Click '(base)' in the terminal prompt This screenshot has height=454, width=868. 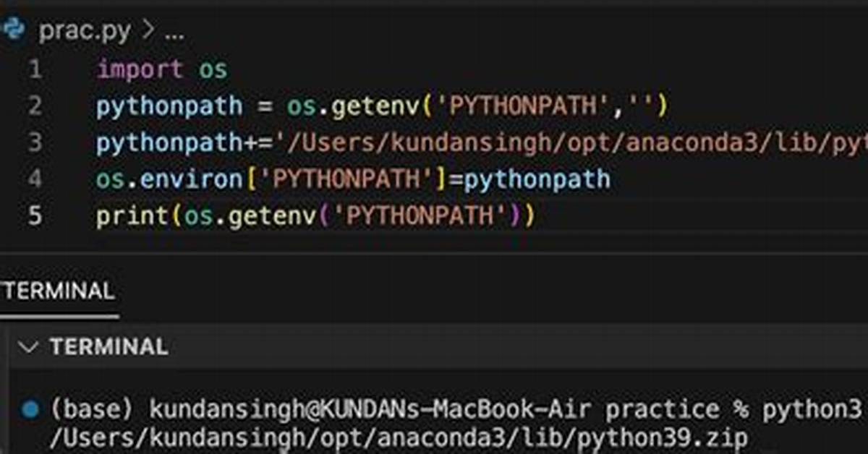[92, 411]
